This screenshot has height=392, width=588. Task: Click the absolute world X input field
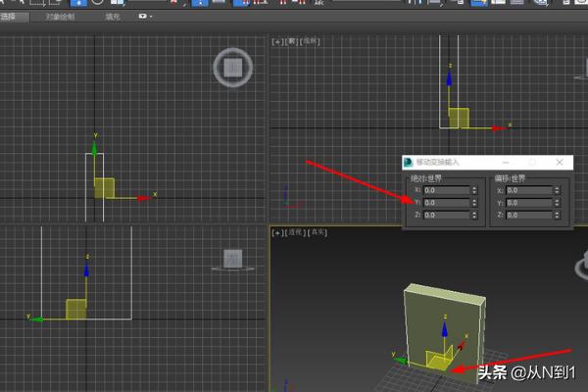[x=446, y=190]
